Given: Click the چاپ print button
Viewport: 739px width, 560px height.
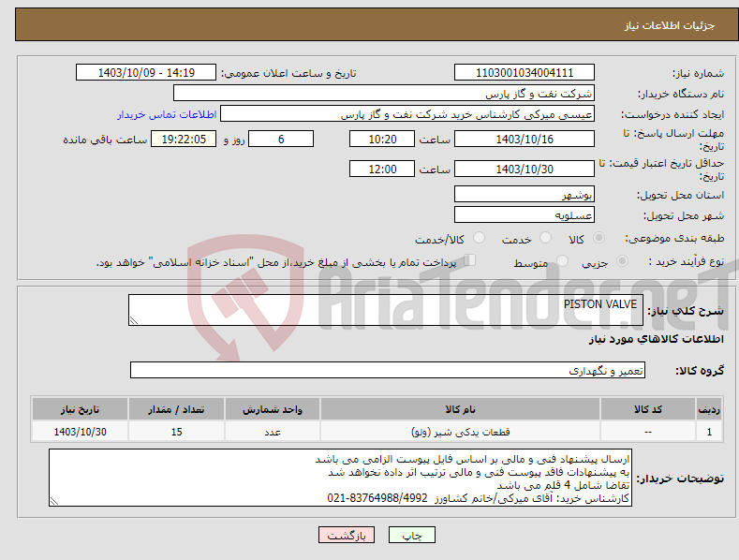Looking at the screenshot, I should click(x=412, y=535).
